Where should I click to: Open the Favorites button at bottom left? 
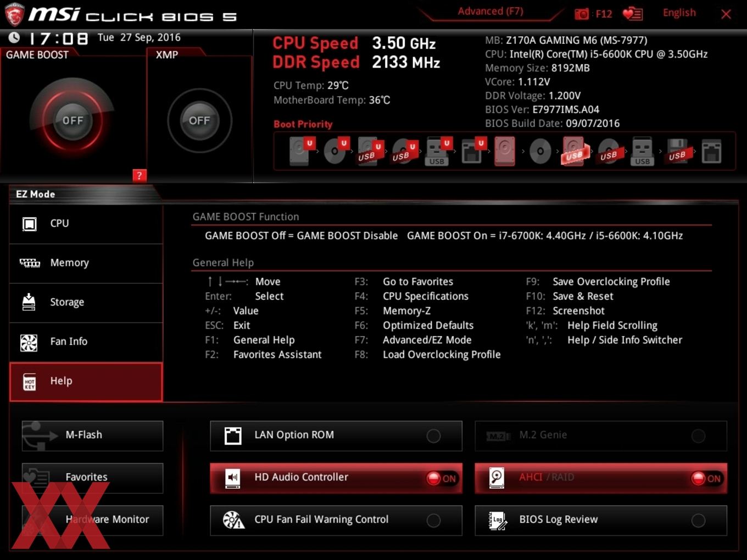92,478
